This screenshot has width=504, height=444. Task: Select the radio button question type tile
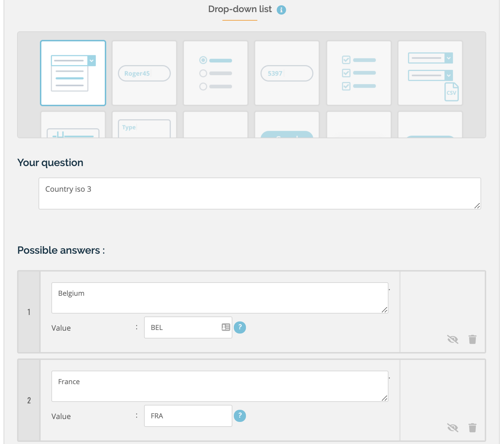click(216, 73)
